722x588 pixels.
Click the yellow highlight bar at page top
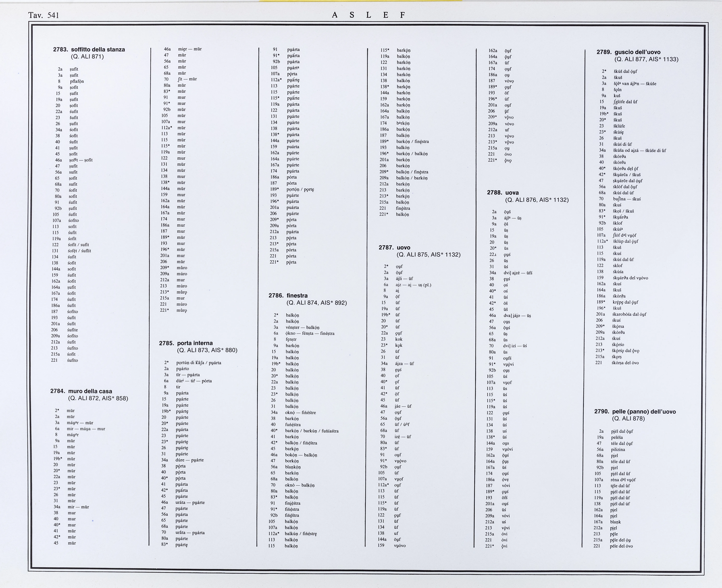pyautogui.click(x=361, y=1)
